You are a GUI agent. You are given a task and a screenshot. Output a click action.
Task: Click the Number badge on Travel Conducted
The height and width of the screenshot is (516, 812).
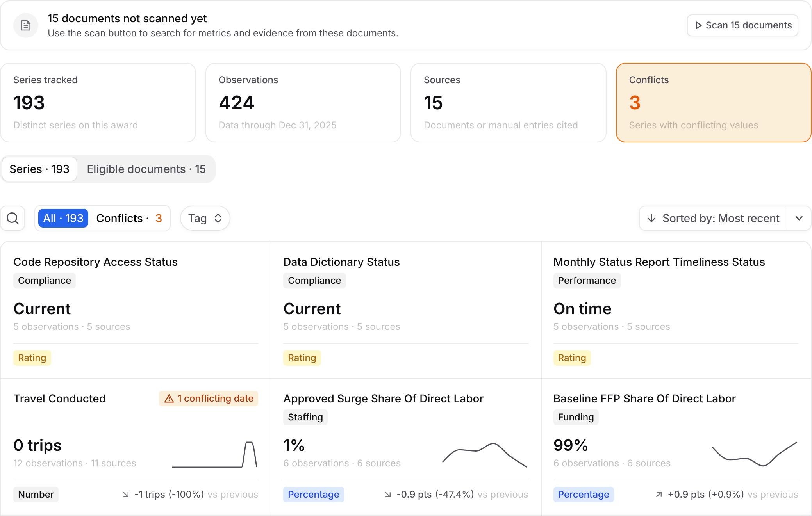pyautogui.click(x=36, y=495)
